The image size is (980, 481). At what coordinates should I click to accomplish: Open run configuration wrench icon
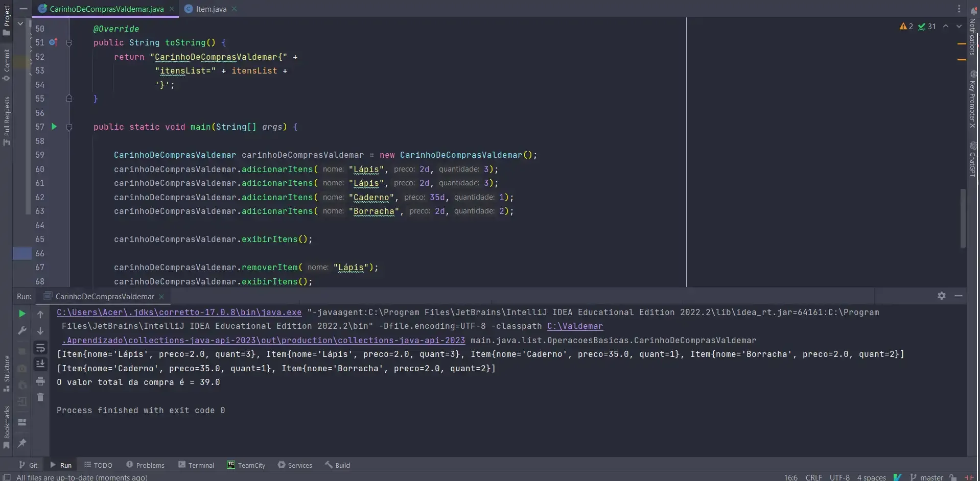pyautogui.click(x=22, y=331)
